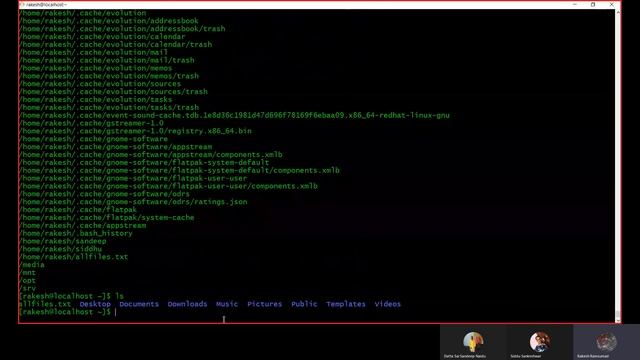Click the gstreamer-1.0/registry.x86_64.bin line
640x360 pixels.
coord(136,131)
